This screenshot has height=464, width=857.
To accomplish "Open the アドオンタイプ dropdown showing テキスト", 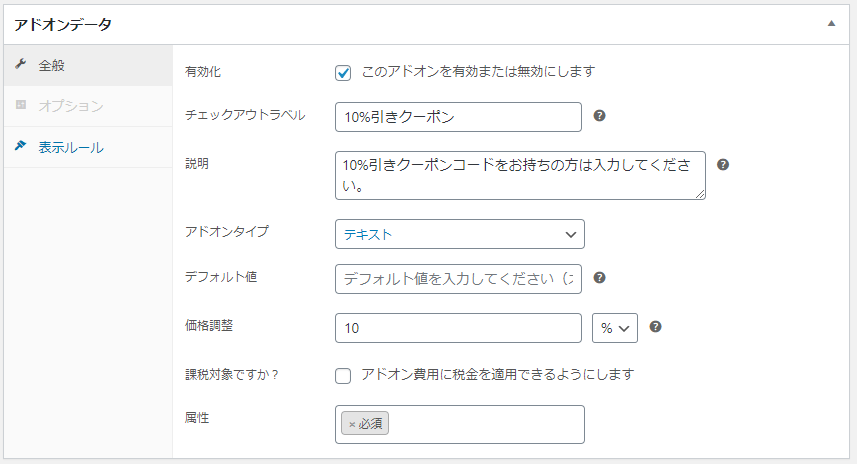I will 460,234.
